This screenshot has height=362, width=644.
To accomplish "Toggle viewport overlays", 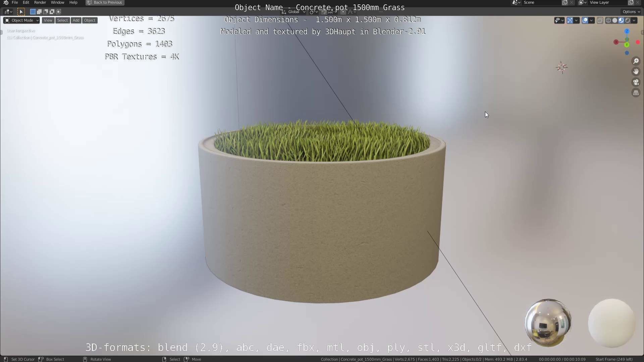I will pos(585,20).
